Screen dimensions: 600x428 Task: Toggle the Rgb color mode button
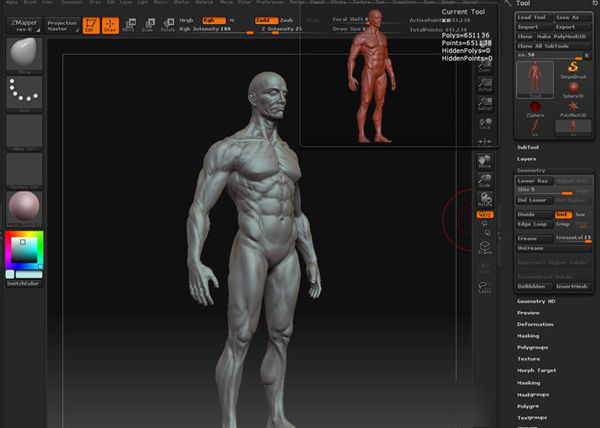click(213, 19)
